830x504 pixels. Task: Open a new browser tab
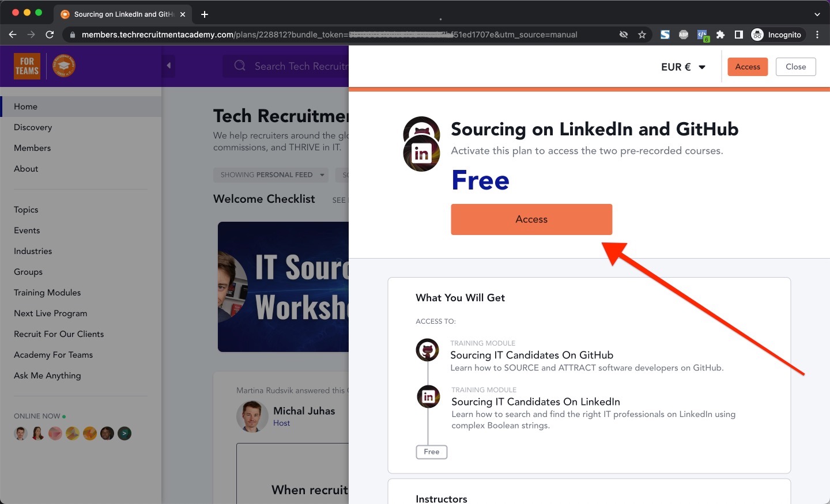tap(205, 14)
